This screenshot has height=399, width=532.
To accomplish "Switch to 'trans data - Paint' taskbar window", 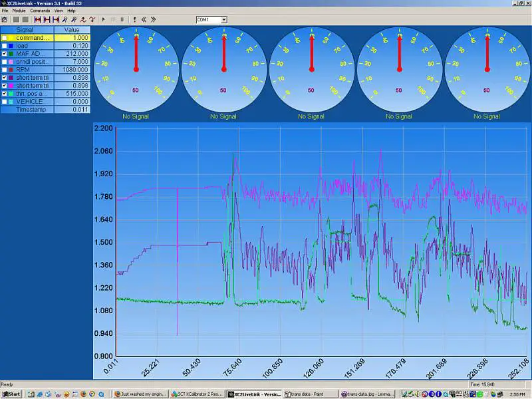I will point(309,394).
